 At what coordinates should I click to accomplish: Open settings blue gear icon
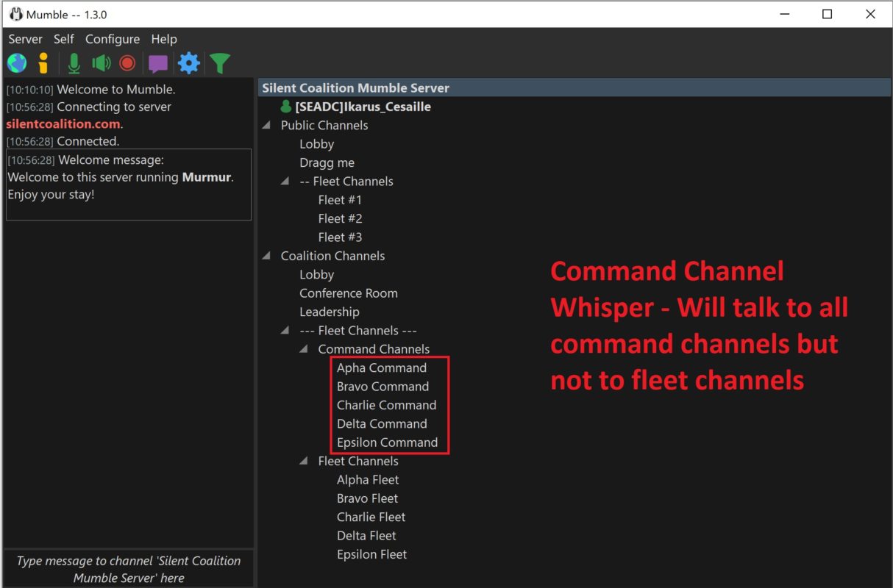point(189,63)
